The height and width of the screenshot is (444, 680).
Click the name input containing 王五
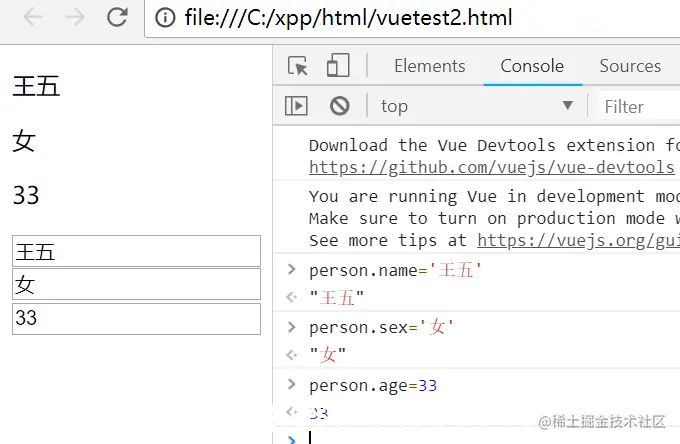click(x=136, y=251)
